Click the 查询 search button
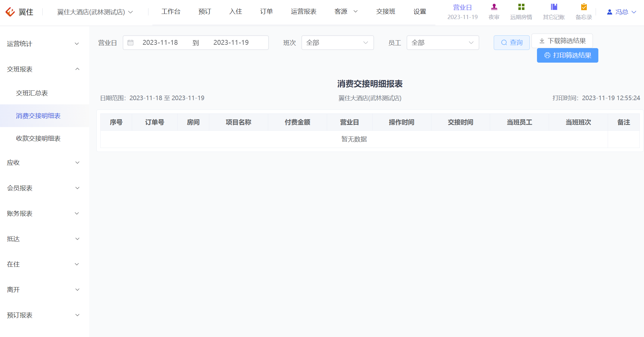The image size is (644, 337). [x=512, y=43]
